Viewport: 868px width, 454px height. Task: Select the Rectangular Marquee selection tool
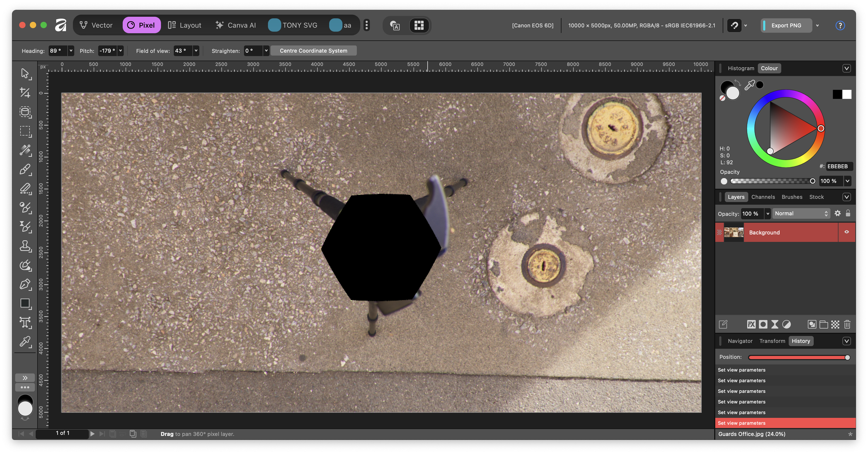coord(25,131)
